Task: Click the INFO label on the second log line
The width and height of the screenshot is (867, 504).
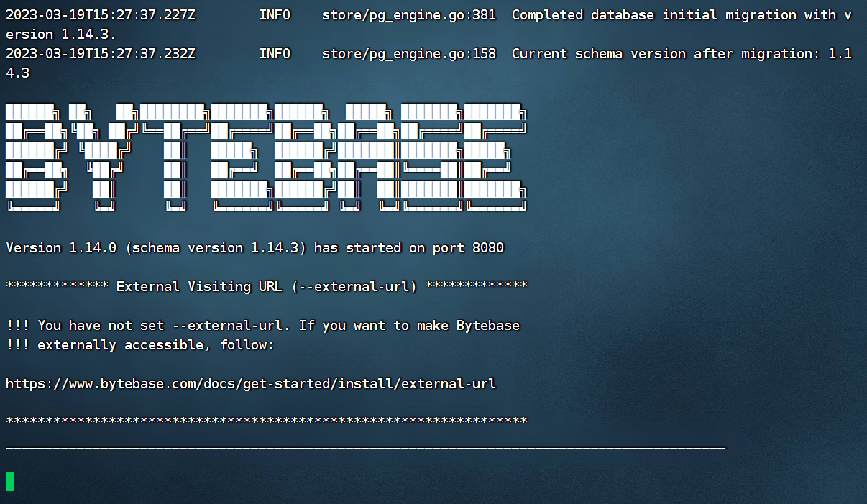Action: tap(275, 53)
